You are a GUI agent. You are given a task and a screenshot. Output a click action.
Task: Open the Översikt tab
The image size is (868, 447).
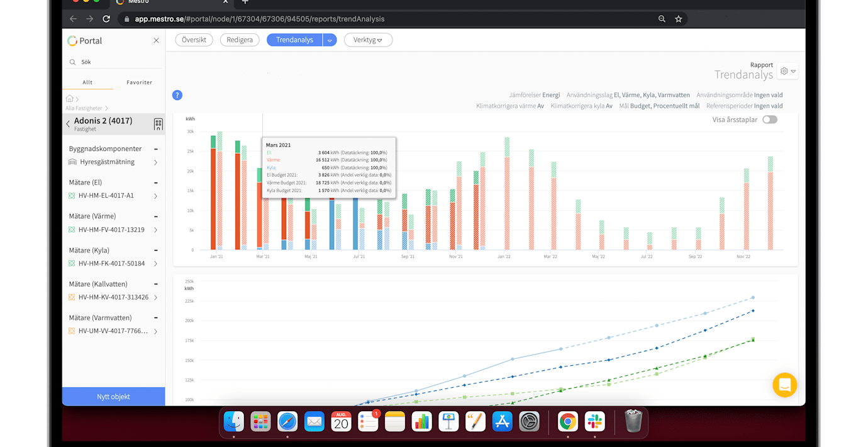pos(194,40)
